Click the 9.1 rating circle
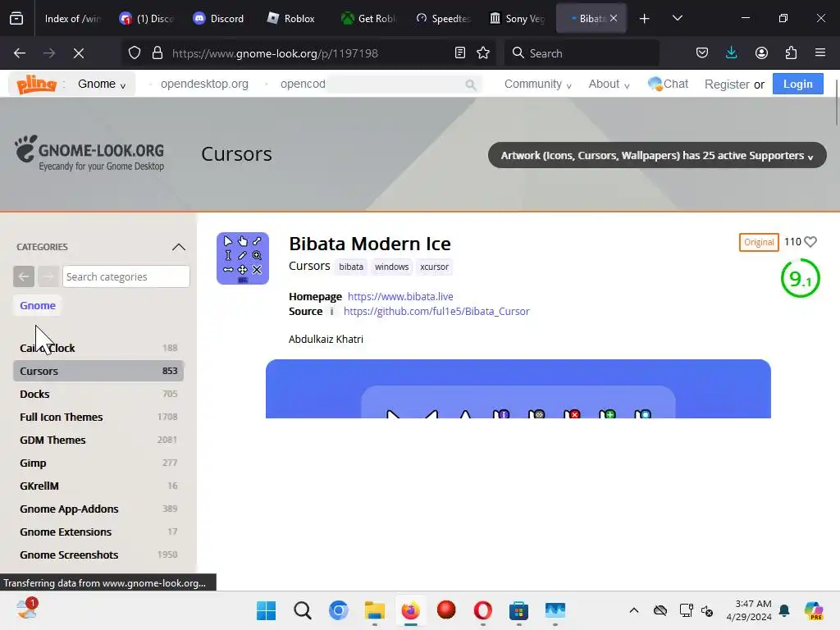This screenshot has width=840, height=630. tap(801, 278)
